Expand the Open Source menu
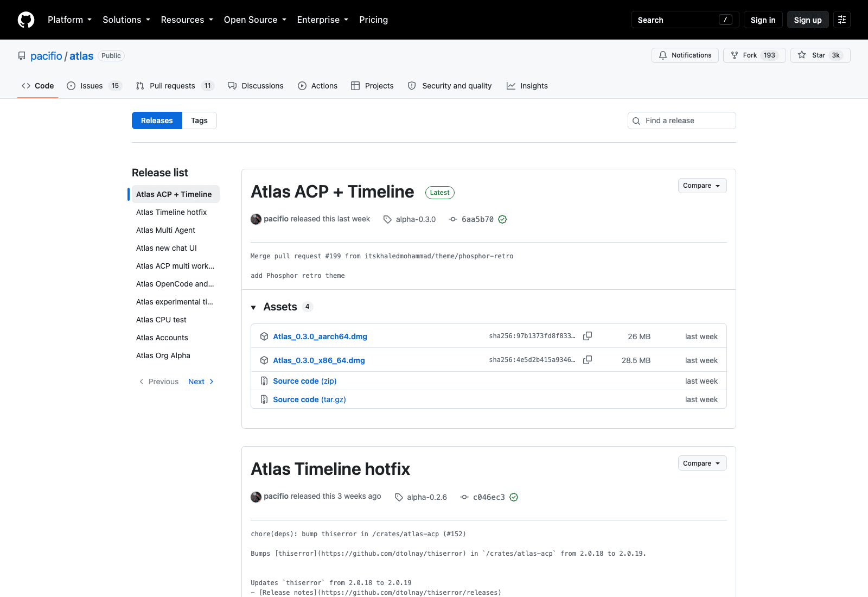Image resolution: width=868 pixels, height=597 pixels. [x=255, y=20]
